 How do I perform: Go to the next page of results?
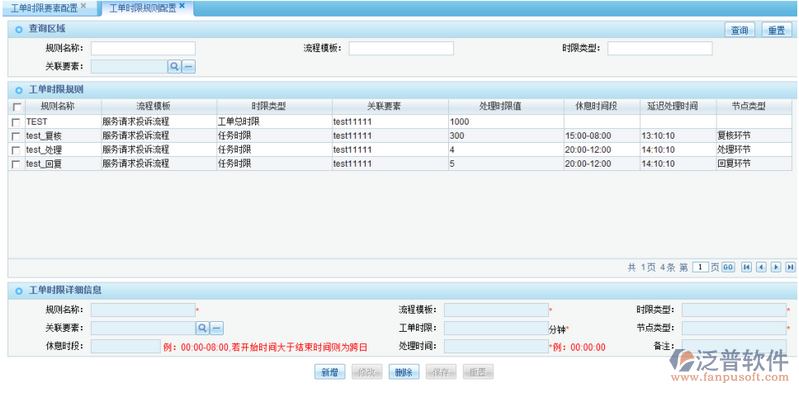(x=776, y=267)
